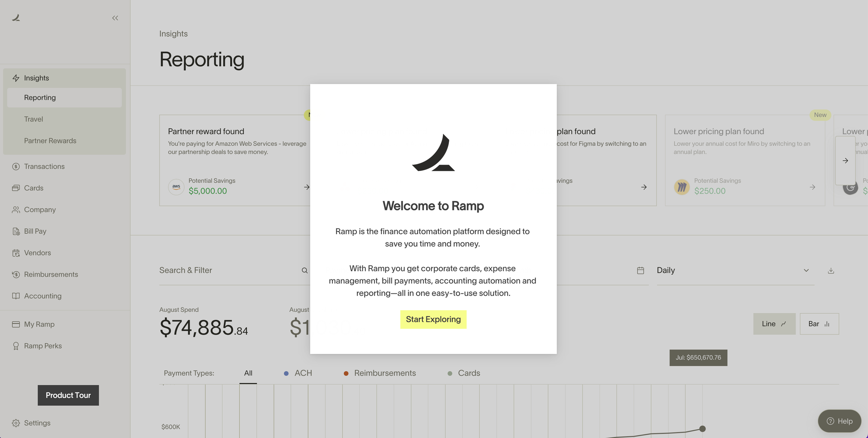
Task: Open the Miro lower pricing plan arrow
Action: [812, 187]
